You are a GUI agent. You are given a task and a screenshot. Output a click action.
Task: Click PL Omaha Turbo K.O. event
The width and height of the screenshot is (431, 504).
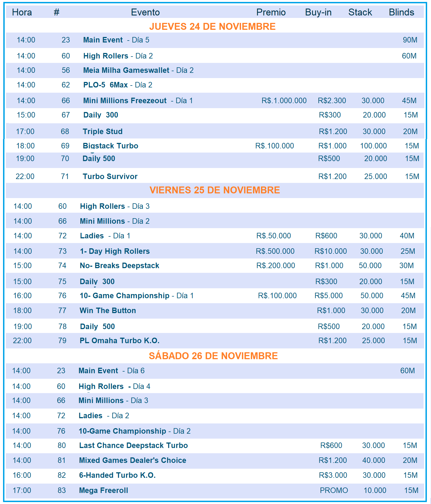pyautogui.click(x=120, y=341)
